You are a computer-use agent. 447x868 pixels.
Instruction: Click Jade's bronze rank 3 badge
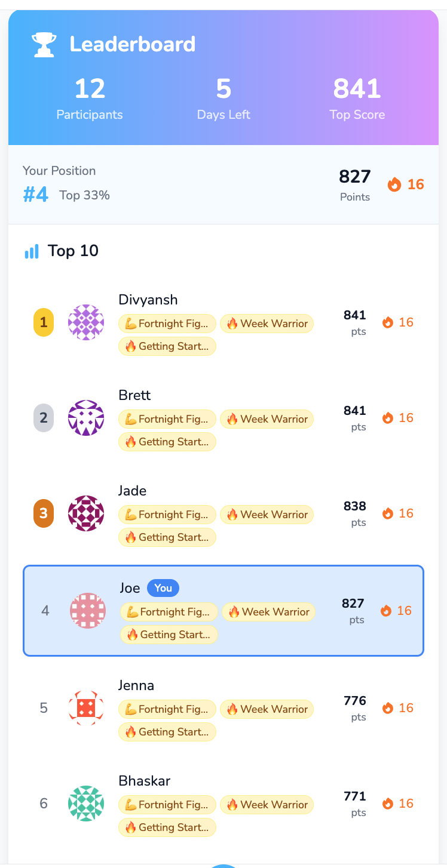point(43,513)
